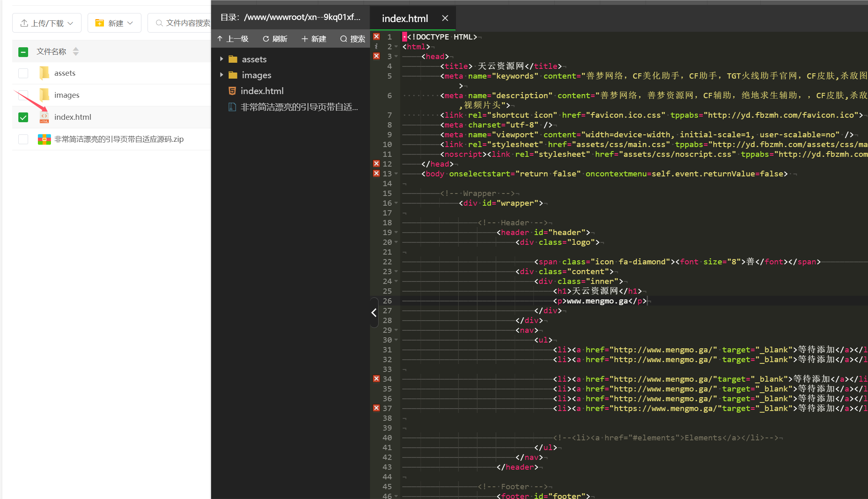Refresh directory with 刷新 button

pos(275,39)
